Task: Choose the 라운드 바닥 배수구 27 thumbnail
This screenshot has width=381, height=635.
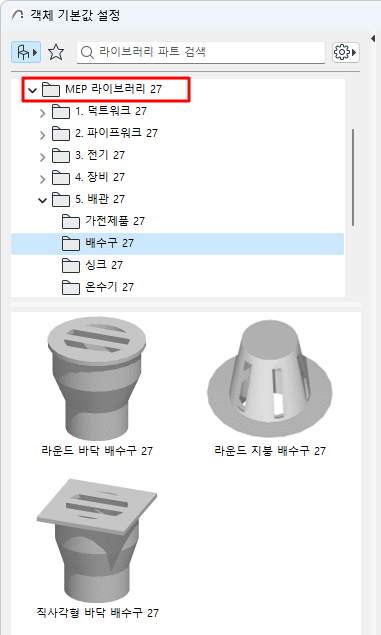Action: pos(97,379)
